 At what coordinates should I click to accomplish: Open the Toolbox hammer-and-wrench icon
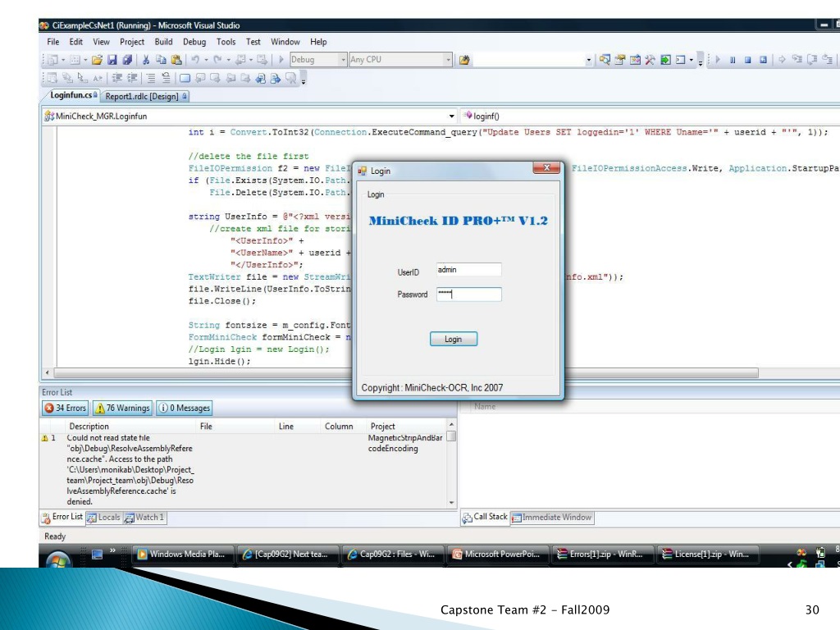point(650,60)
